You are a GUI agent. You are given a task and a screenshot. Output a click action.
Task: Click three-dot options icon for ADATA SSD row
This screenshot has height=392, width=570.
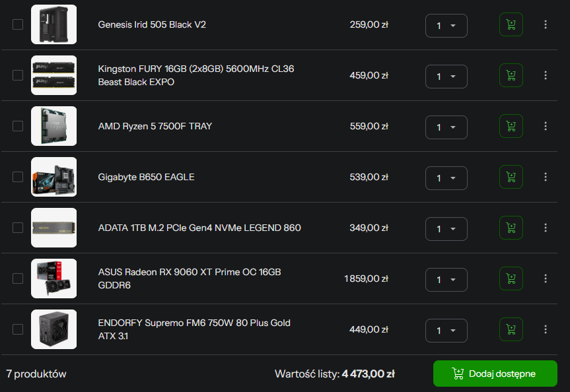546,228
